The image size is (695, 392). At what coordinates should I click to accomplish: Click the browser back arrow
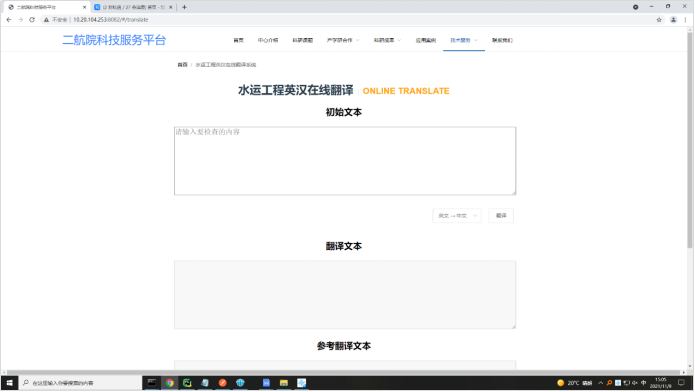(9, 20)
